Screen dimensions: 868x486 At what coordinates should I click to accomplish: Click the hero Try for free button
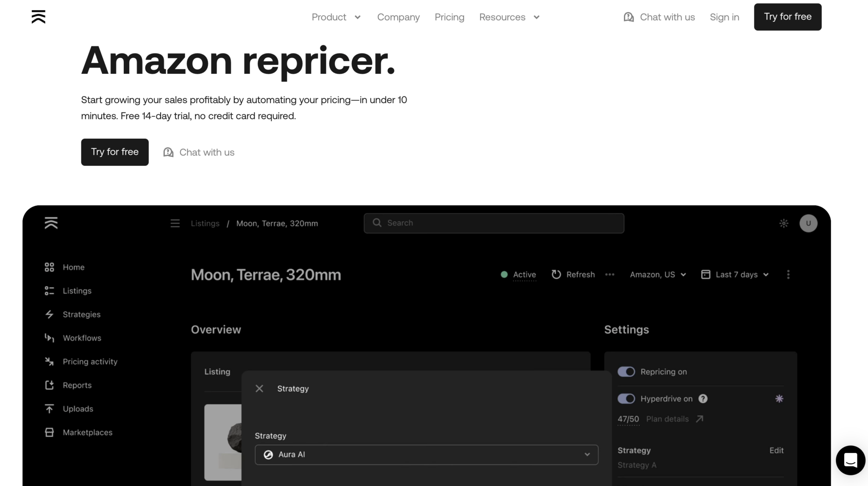(115, 152)
